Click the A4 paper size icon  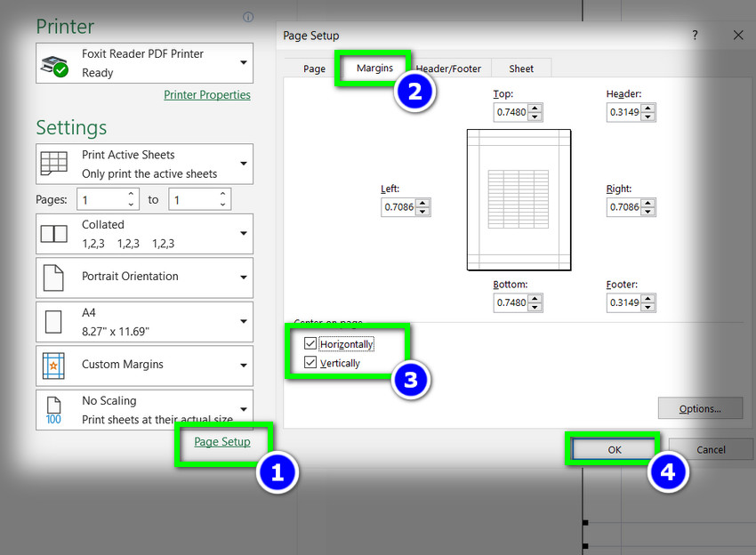click(54, 321)
